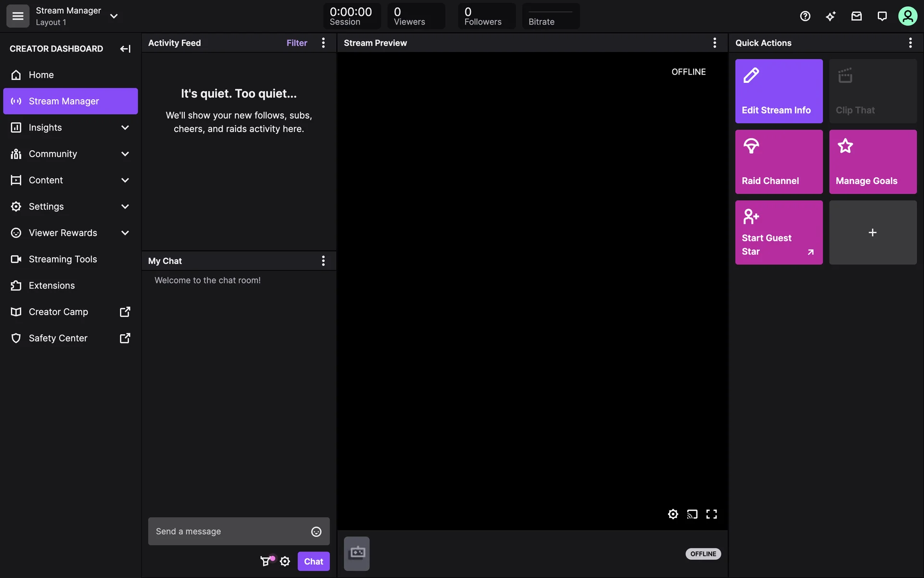Expand the Insights section
924x578 pixels.
[x=125, y=128]
